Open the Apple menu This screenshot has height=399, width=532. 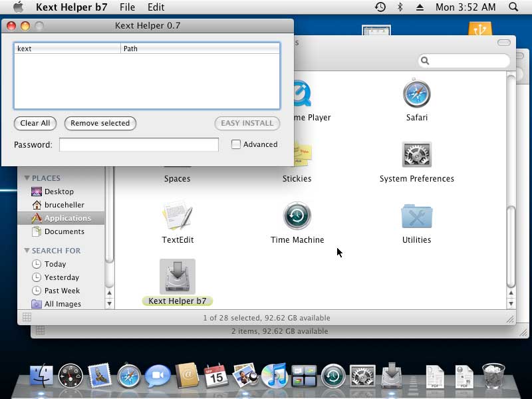pos(19,7)
